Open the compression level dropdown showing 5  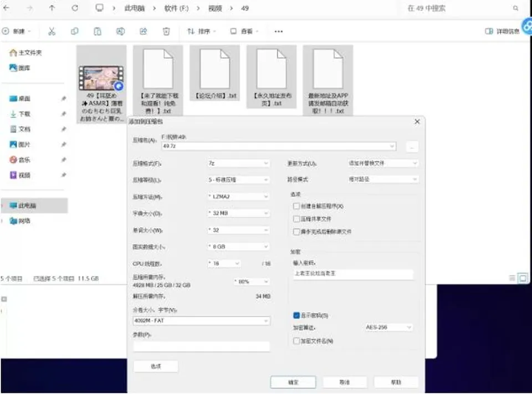point(238,180)
